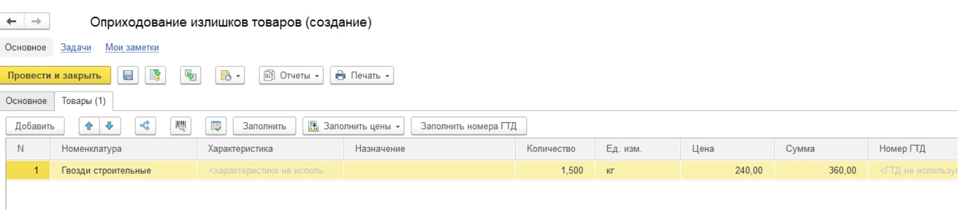Image resolution: width=980 pixels, height=219 pixels.
Task: Click the split row icon
Action: click(x=145, y=126)
